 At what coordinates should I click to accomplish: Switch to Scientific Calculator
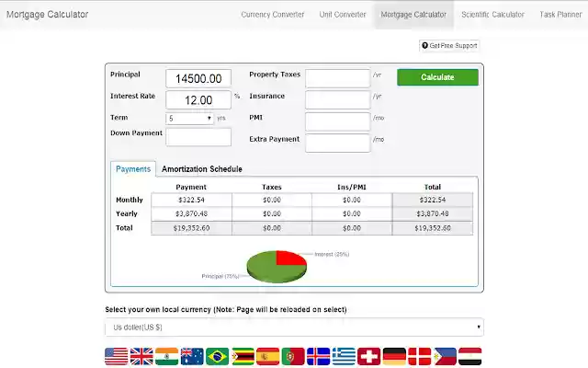tap(492, 15)
